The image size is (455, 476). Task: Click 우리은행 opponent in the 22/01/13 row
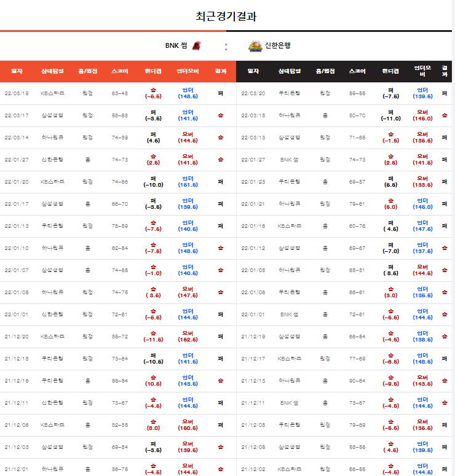52,226
